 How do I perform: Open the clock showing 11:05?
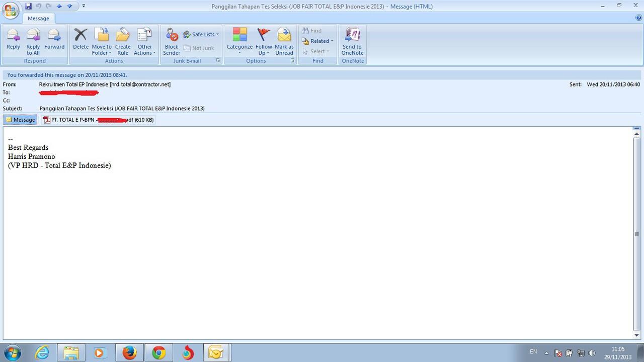pos(618,353)
